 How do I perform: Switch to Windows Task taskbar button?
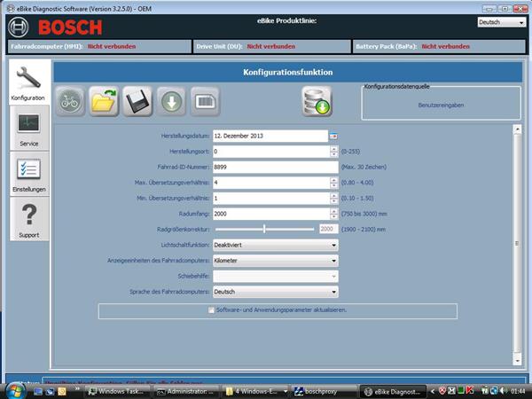pyautogui.click(x=117, y=392)
